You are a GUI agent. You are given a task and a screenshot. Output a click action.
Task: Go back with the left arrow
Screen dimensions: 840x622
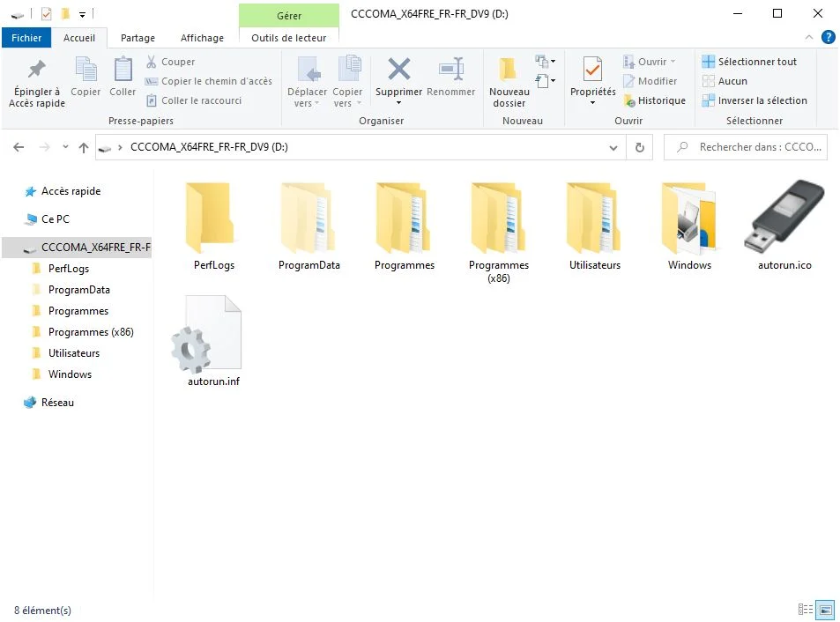[x=19, y=147]
